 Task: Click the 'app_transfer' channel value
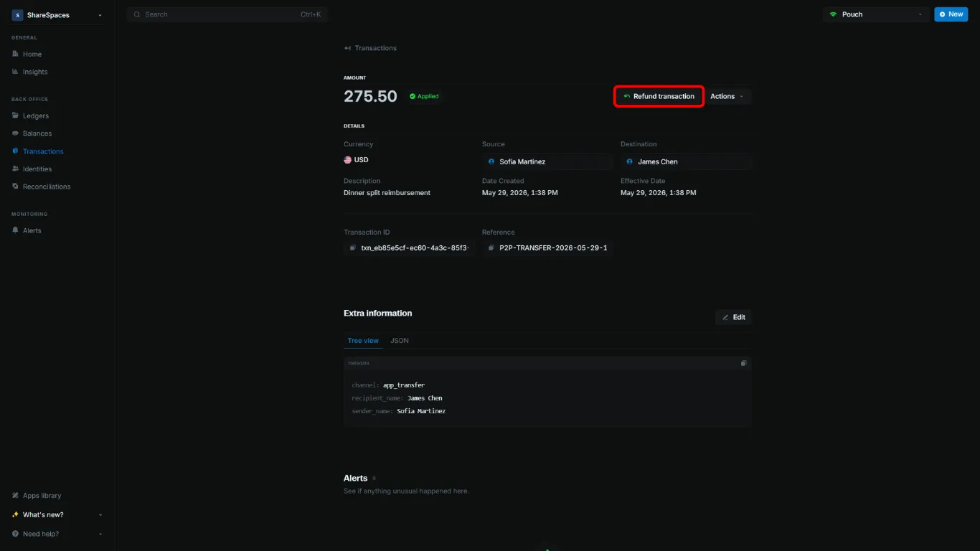(404, 385)
